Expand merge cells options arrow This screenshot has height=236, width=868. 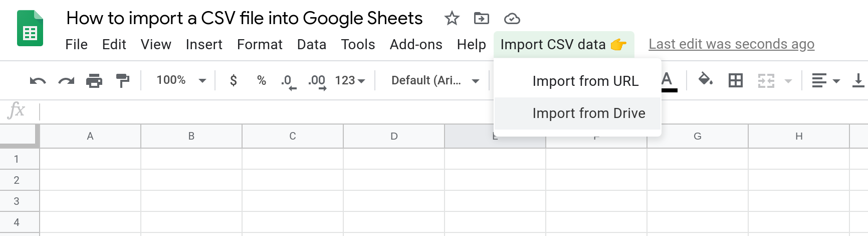pos(788,81)
